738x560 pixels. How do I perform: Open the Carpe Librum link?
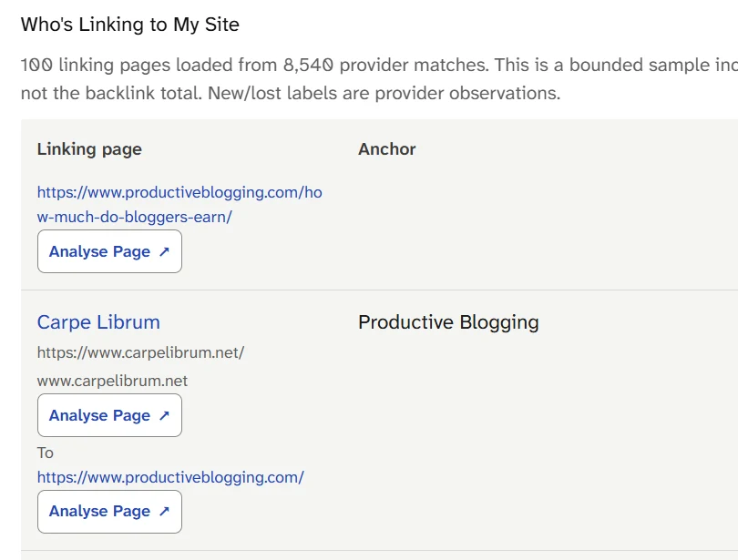click(x=98, y=322)
